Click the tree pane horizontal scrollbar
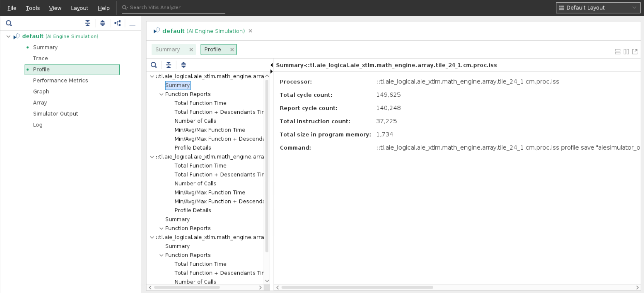The width and height of the screenshot is (644, 293). pyautogui.click(x=187, y=288)
